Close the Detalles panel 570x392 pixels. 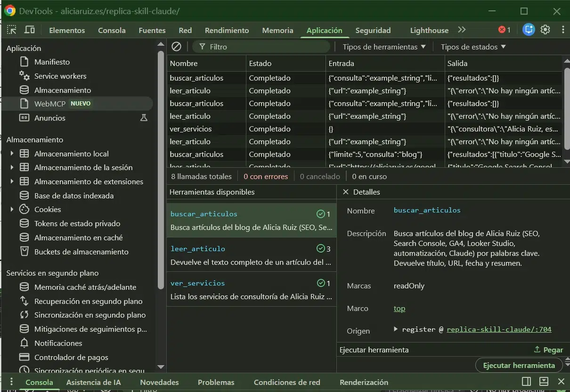[x=345, y=192]
